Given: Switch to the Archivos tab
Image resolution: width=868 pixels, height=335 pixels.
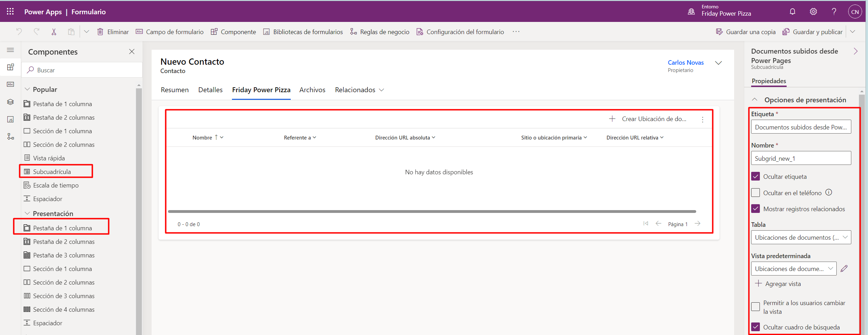Looking at the screenshot, I should click(312, 90).
